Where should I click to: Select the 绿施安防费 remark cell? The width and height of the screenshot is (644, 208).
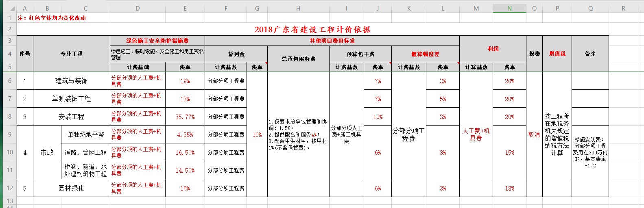[x=590, y=152]
